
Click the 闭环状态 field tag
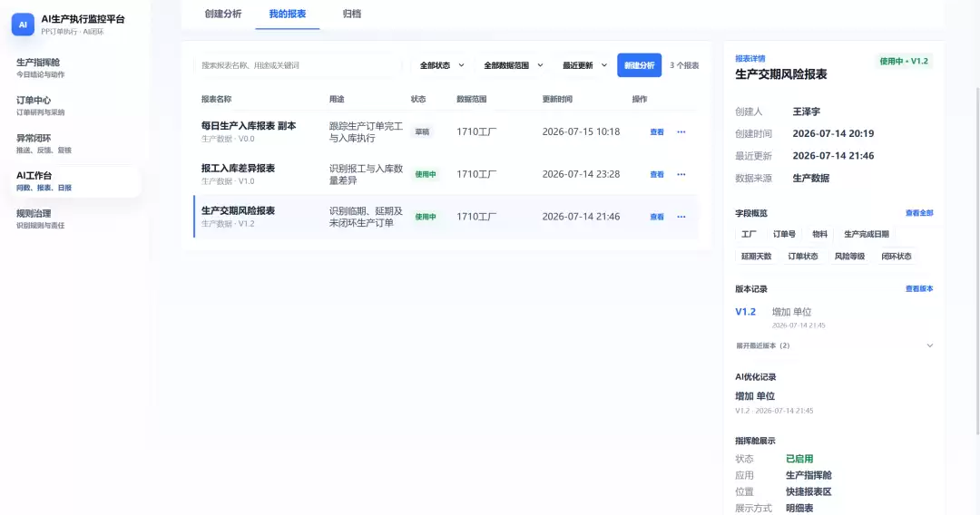[x=897, y=256]
